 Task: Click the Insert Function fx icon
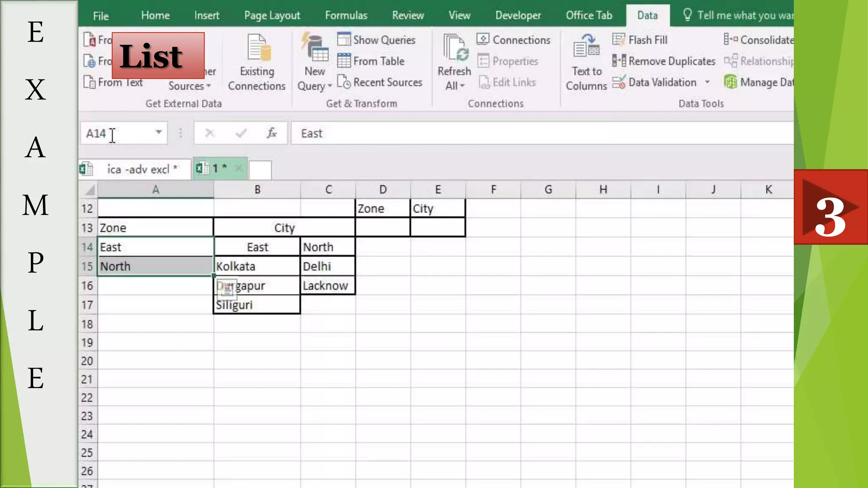271,133
